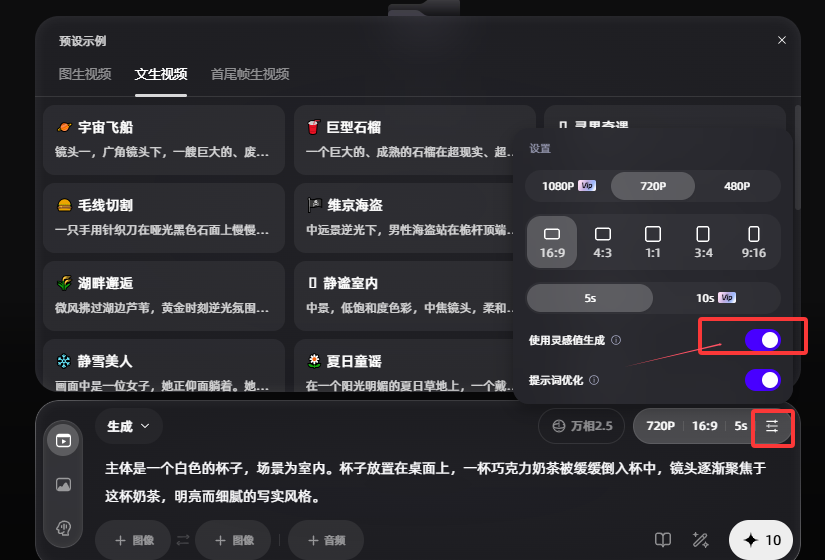The width and height of the screenshot is (825, 560).
Task: Open the settings sliders icon beside 5s
Action: (x=771, y=426)
